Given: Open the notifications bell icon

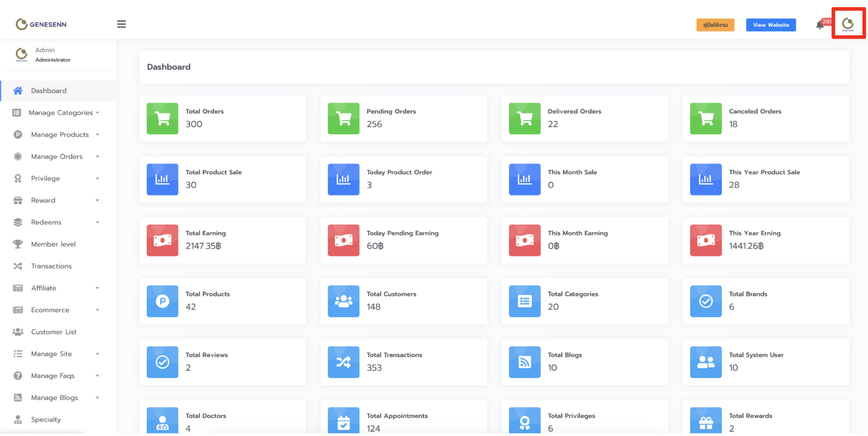Looking at the screenshot, I should click(820, 25).
